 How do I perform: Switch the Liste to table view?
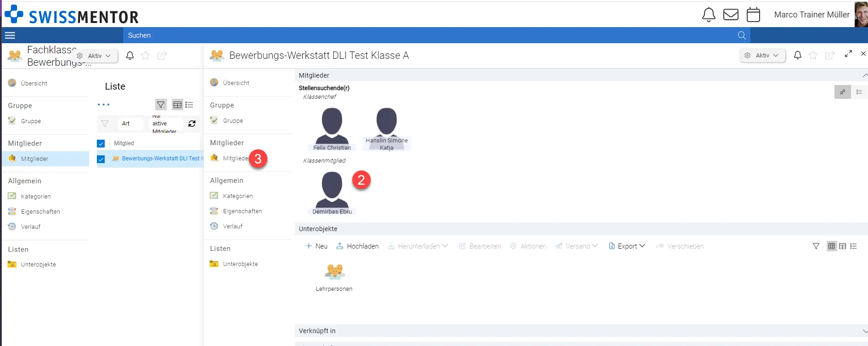click(x=177, y=105)
